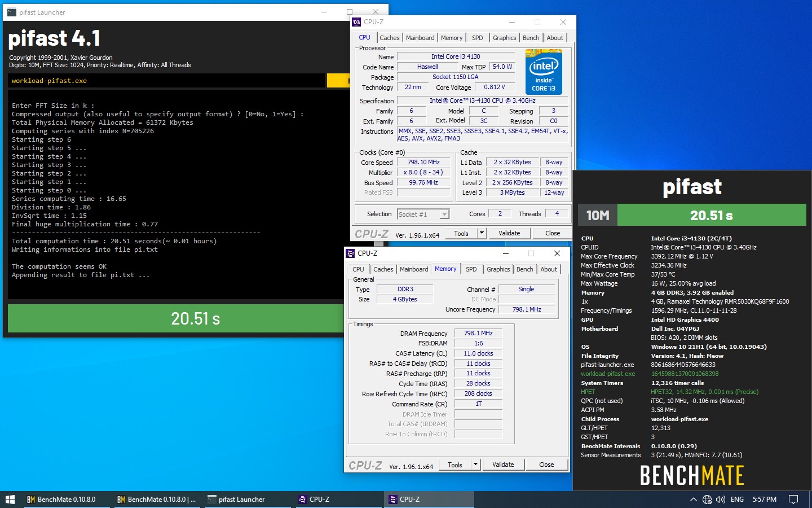The image size is (812, 508).
Task: Open Bench tab in lower CPU-Z window
Action: [x=525, y=269]
